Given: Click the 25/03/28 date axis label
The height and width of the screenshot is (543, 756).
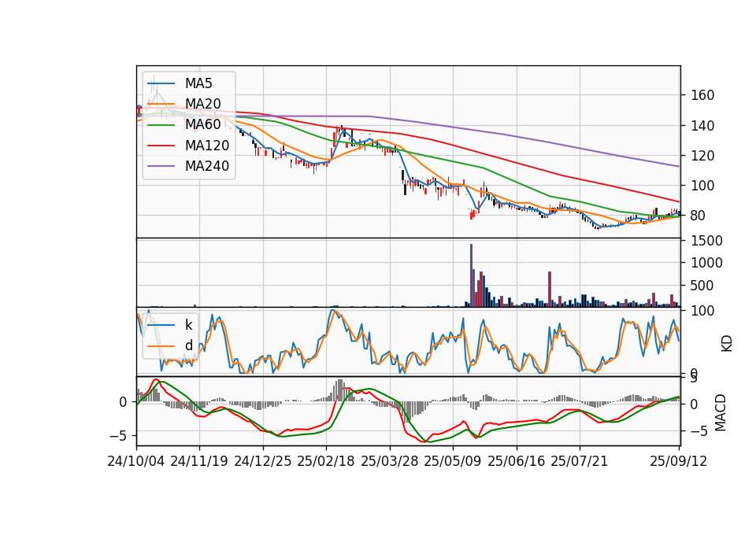Looking at the screenshot, I should 390,461.
